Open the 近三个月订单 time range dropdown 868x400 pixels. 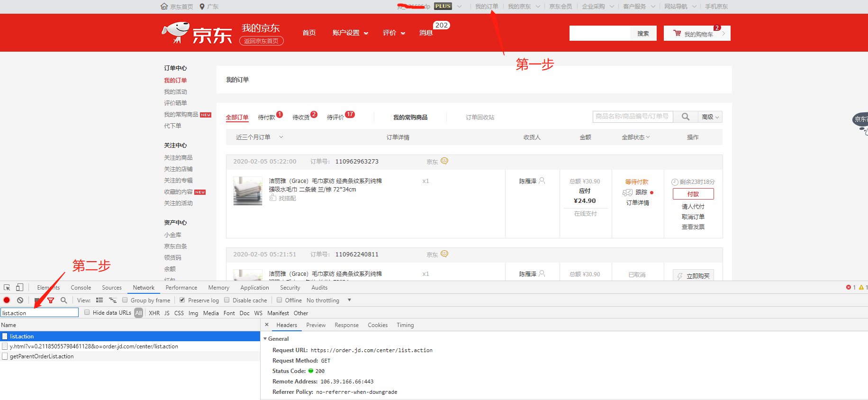[x=259, y=137]
